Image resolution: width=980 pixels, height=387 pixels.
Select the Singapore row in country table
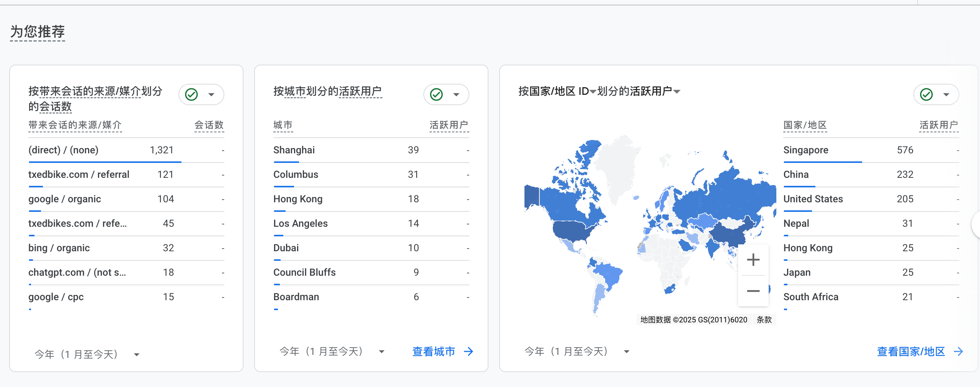(806, 150)
